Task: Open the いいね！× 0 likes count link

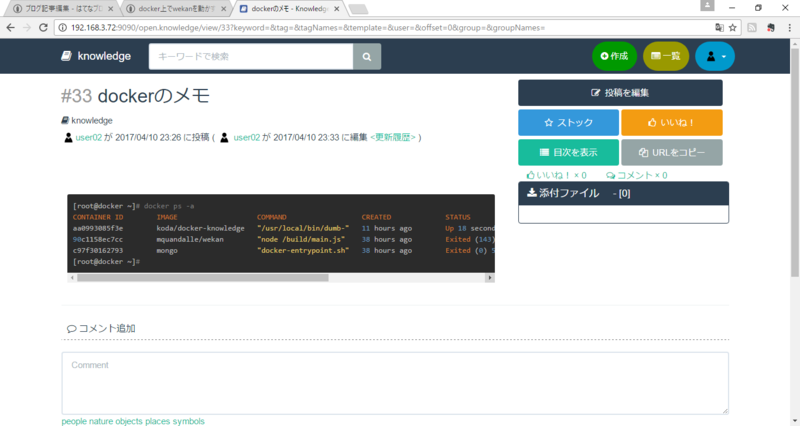Action: pos(557,175)
